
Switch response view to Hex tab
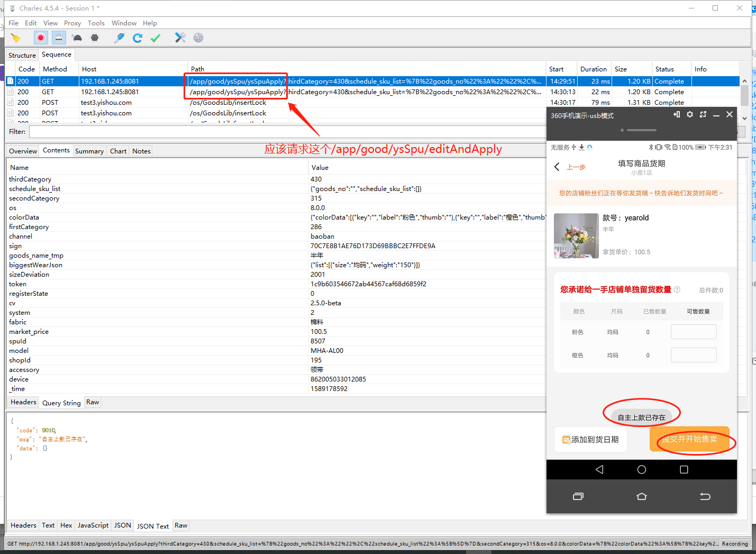pos(66,525)
